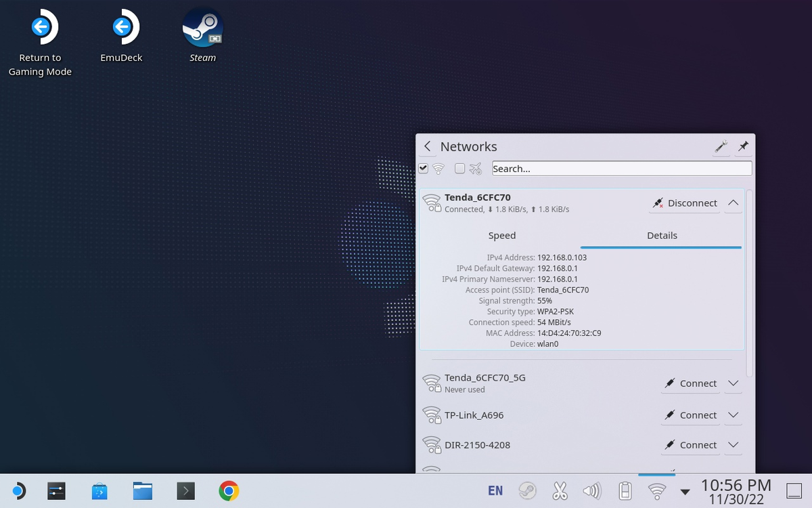Launch Google Chrome from the taskbar
The height and width of the screenshot is (508, 812).
pos(229,491)
